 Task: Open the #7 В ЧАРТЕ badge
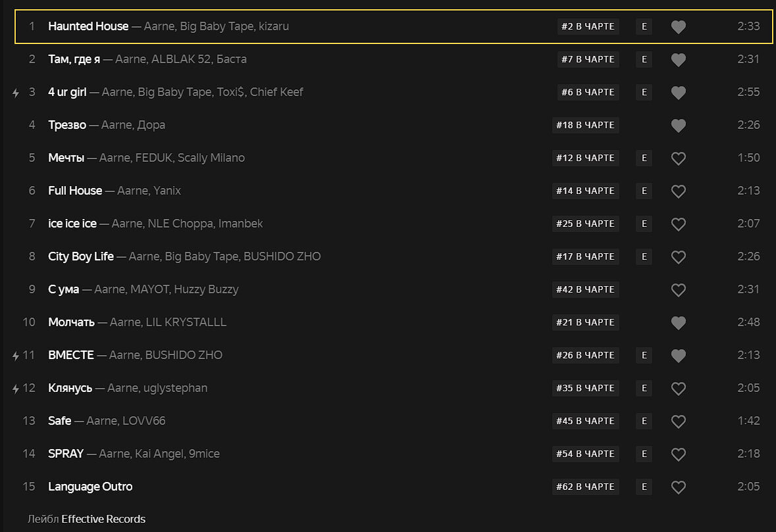tap(588, 59)
